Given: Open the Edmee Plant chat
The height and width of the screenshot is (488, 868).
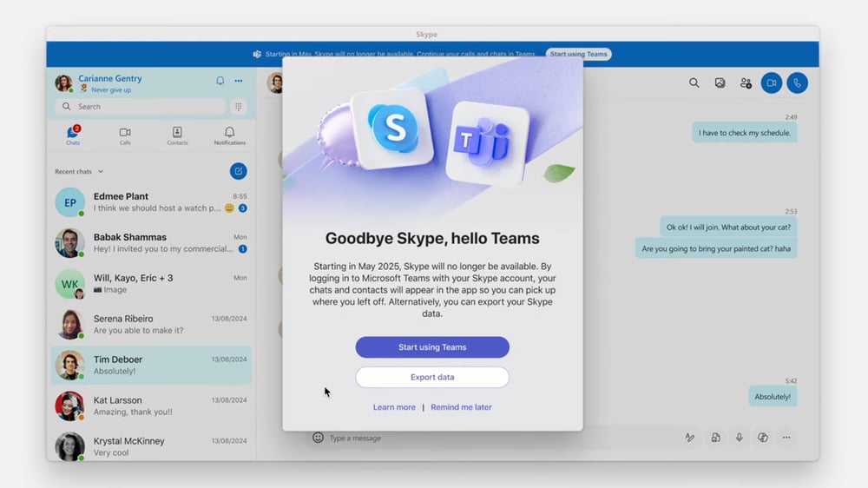Looking at the screenshot, I should (150, 202).
